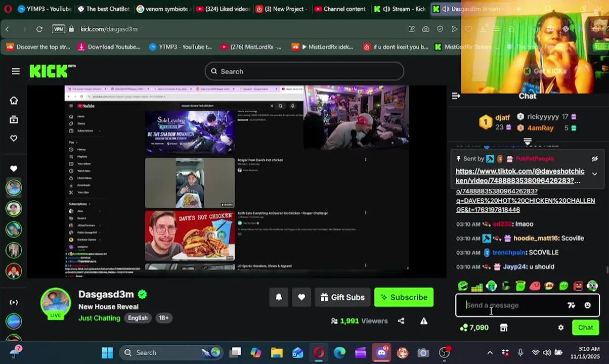
Task: Pick the pink blob emote in quick bar
Action: [535, 286]
